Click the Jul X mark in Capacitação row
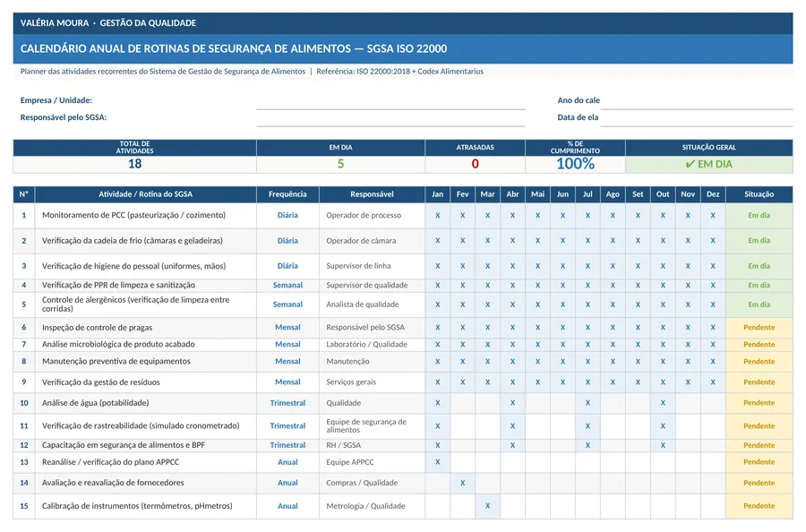 coord(587,445)
